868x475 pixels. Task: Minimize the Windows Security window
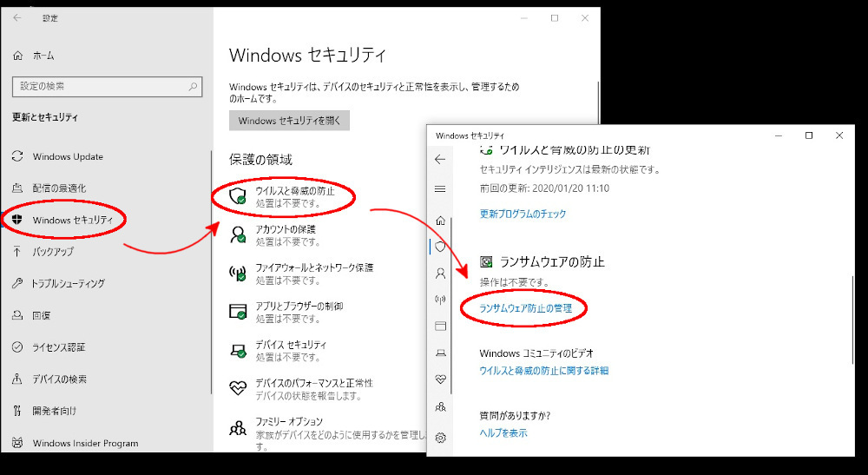pyautogui.click(x=779, y=135)
